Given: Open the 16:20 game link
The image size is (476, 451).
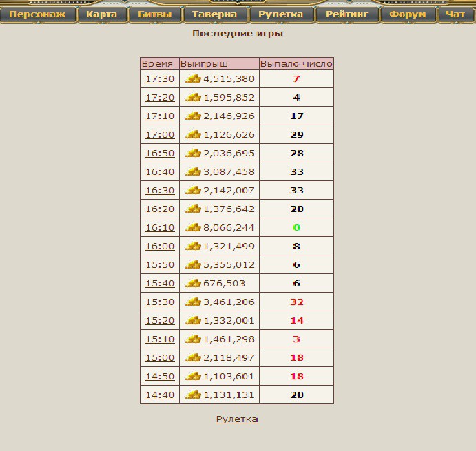Looking at the screenshot, I should tap(160, 209).
